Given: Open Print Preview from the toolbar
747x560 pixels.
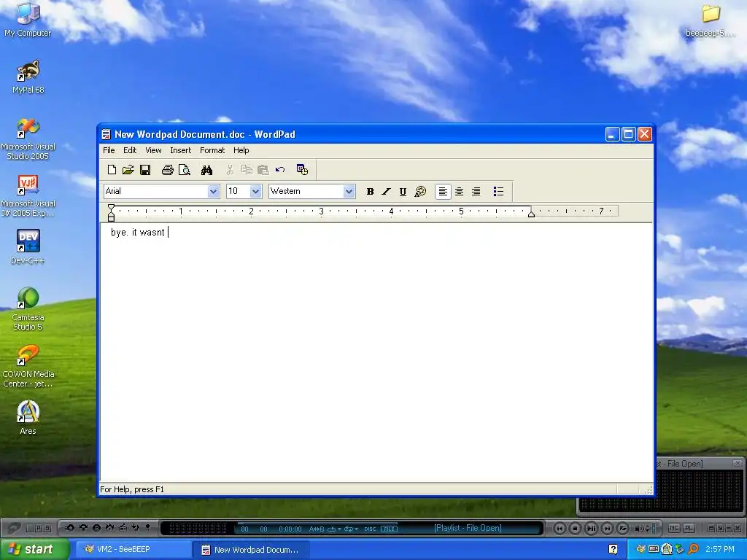Looking at the screenshot, I should point(185,170).
